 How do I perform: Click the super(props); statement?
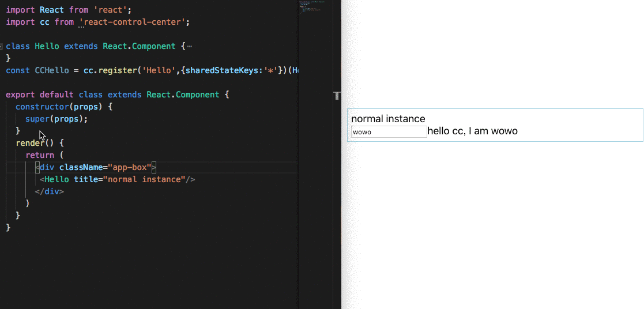click(x=57, y=119)
